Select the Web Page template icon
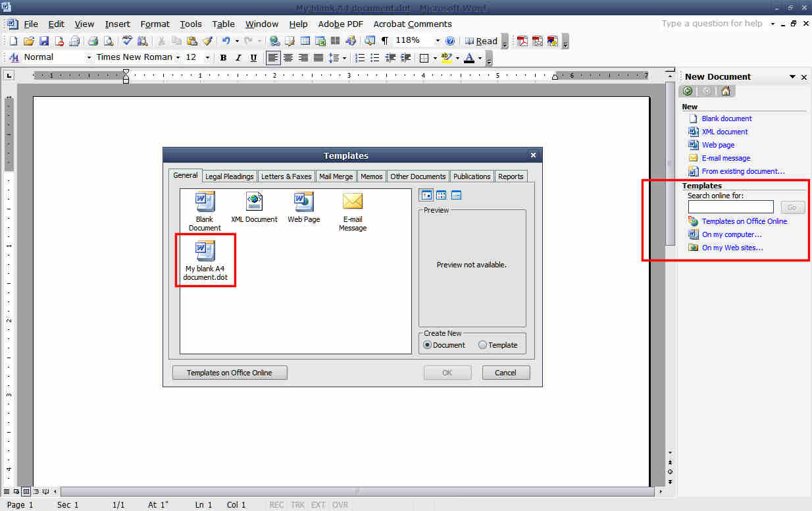 click(x=304, y=207)
